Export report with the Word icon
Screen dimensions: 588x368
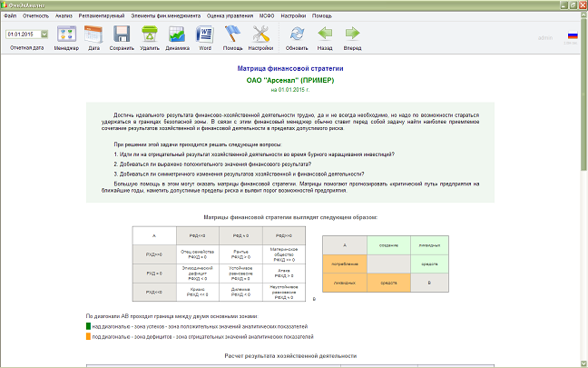pos(205,35)
